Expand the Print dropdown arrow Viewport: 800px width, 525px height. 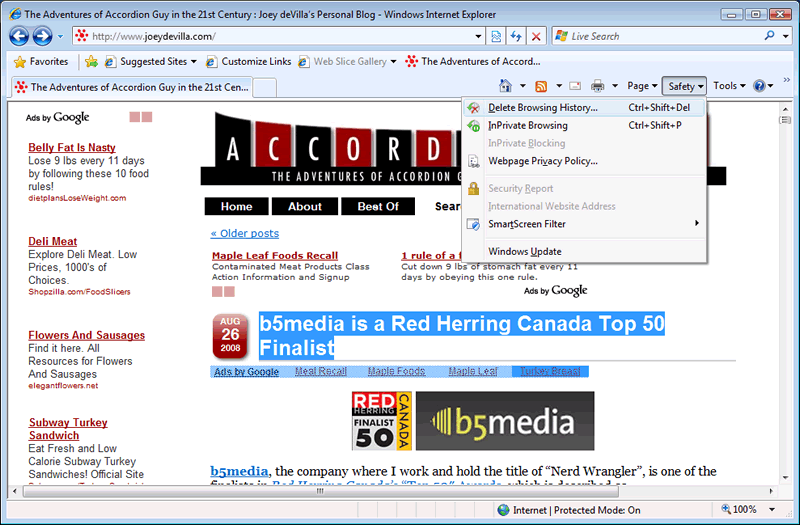[x=615, y=86]
